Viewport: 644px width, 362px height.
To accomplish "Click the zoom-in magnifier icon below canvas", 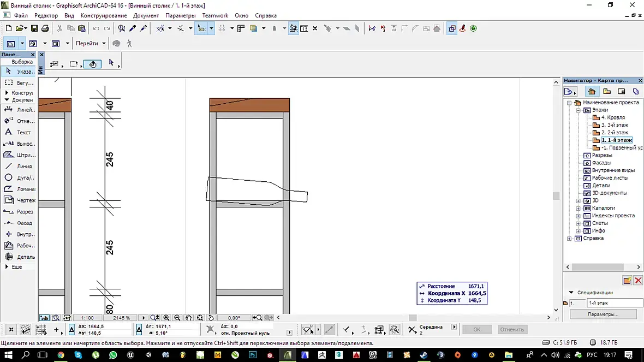I will pyautogui.click(x=166, y=318).
